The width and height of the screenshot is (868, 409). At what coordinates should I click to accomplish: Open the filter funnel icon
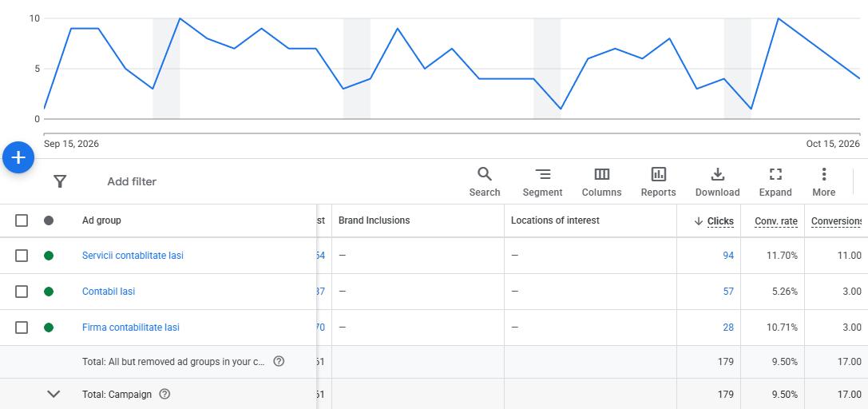pyautogui.click(x=60, y=181)
